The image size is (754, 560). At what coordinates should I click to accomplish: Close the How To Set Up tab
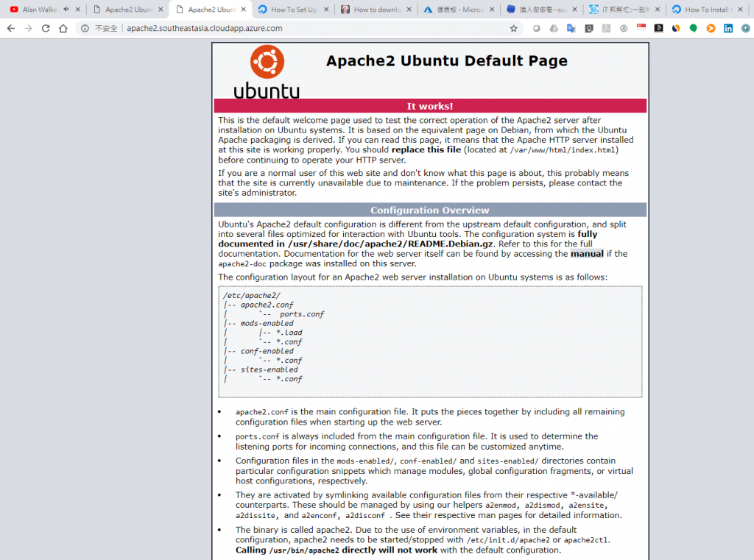[x=326, y=9]
